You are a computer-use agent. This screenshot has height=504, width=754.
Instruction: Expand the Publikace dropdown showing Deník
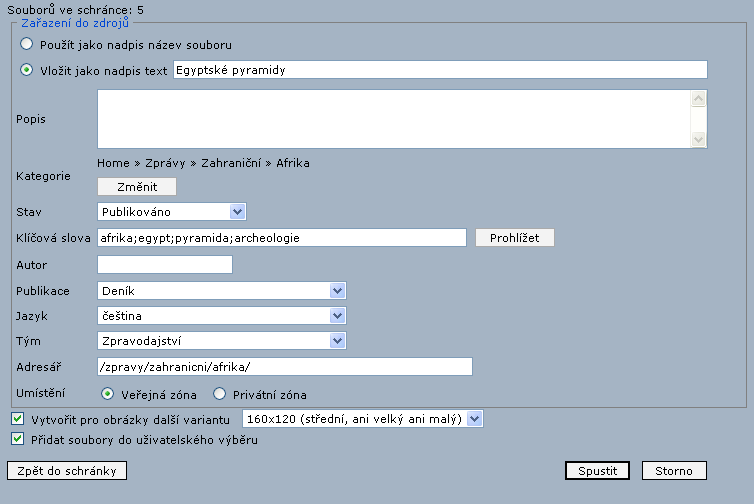coord(221,290)
